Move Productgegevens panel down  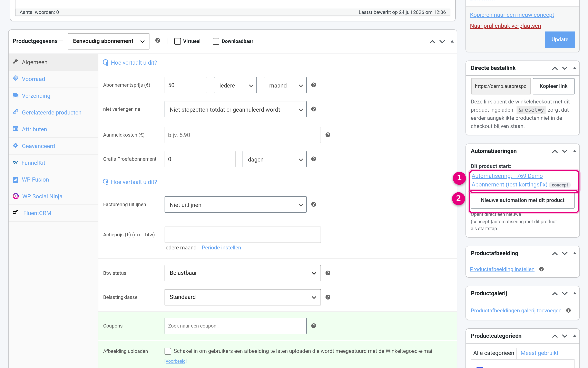(442, 42)
